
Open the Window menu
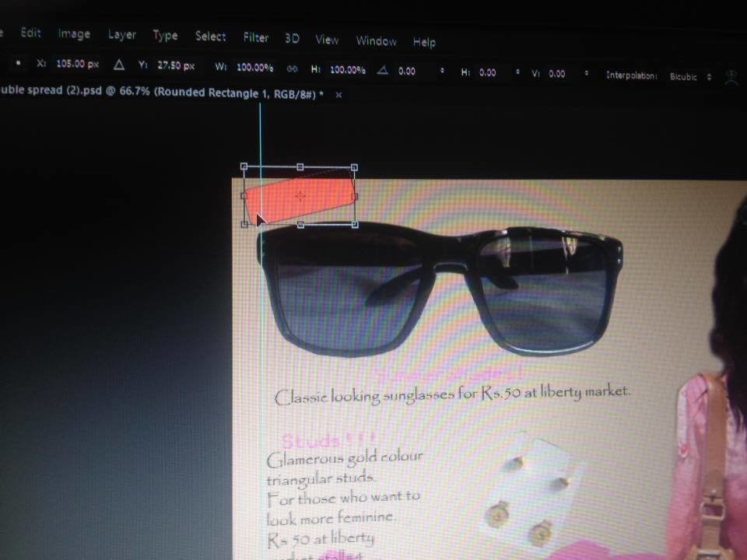(x=377, y=41)
